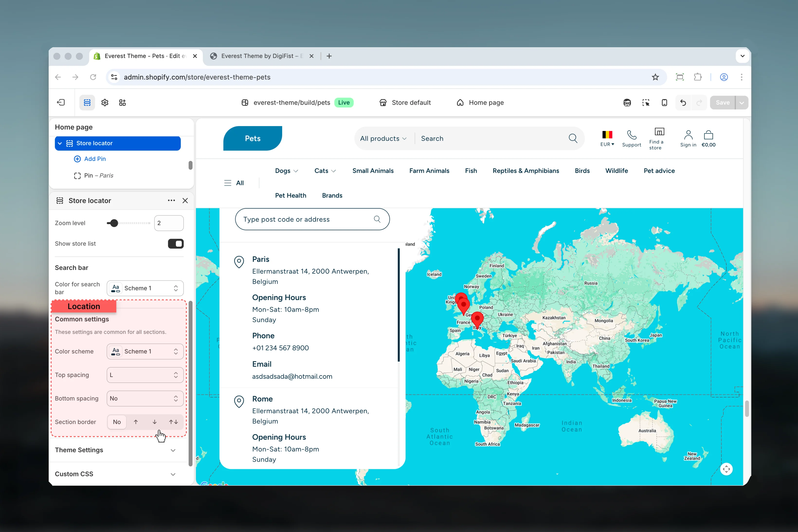Click the Find a store icon
The image size is (798, 532).
tap(659, 132)
